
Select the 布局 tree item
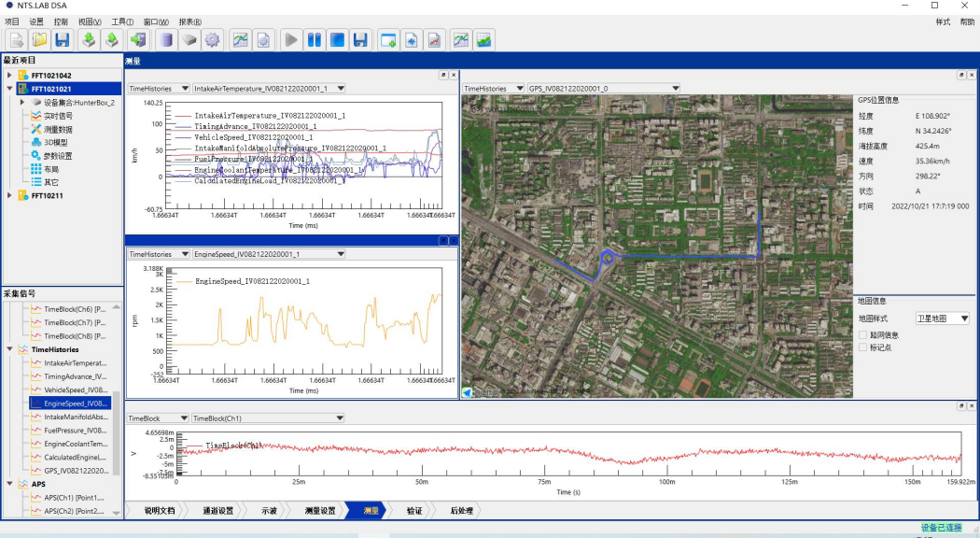point(51,169)
